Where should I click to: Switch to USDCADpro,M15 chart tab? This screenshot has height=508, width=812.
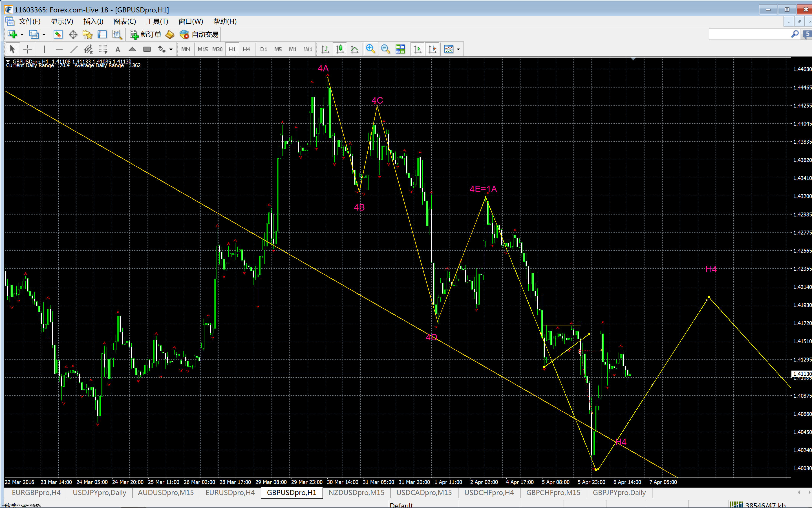tap(424, 492)
